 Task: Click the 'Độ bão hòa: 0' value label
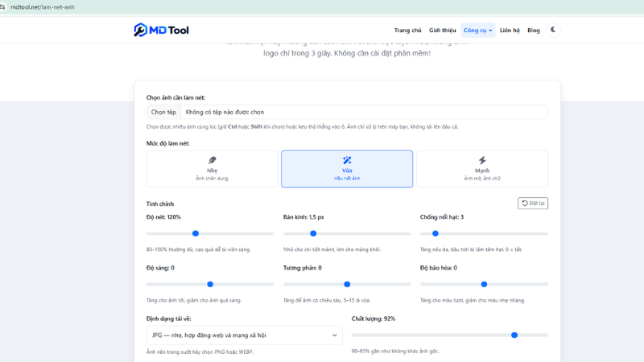[438, 268]
